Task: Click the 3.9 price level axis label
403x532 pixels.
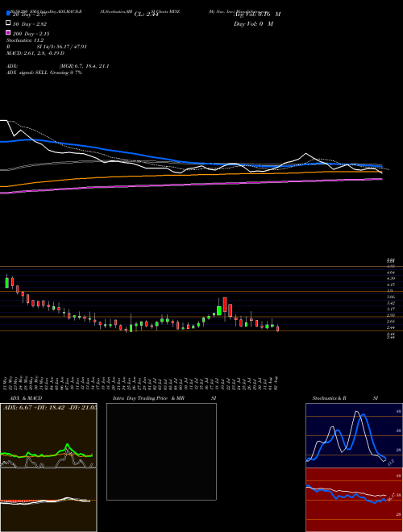Action: tap(390, 291)
